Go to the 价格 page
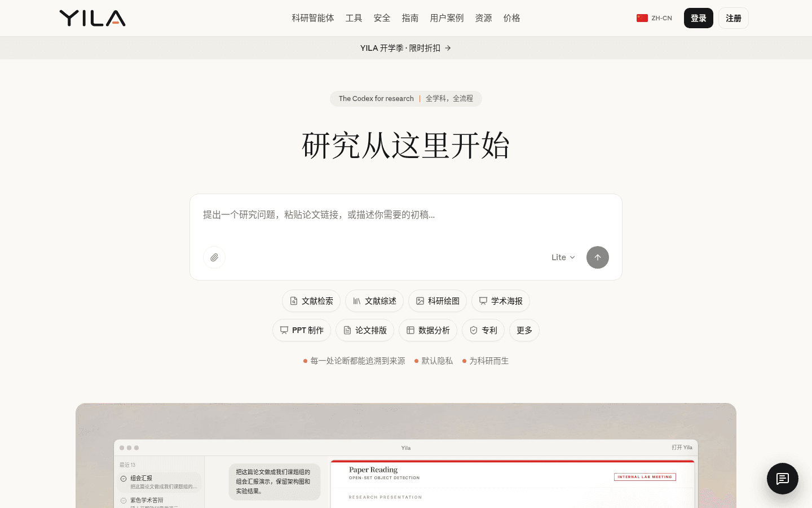 (512, 18)
